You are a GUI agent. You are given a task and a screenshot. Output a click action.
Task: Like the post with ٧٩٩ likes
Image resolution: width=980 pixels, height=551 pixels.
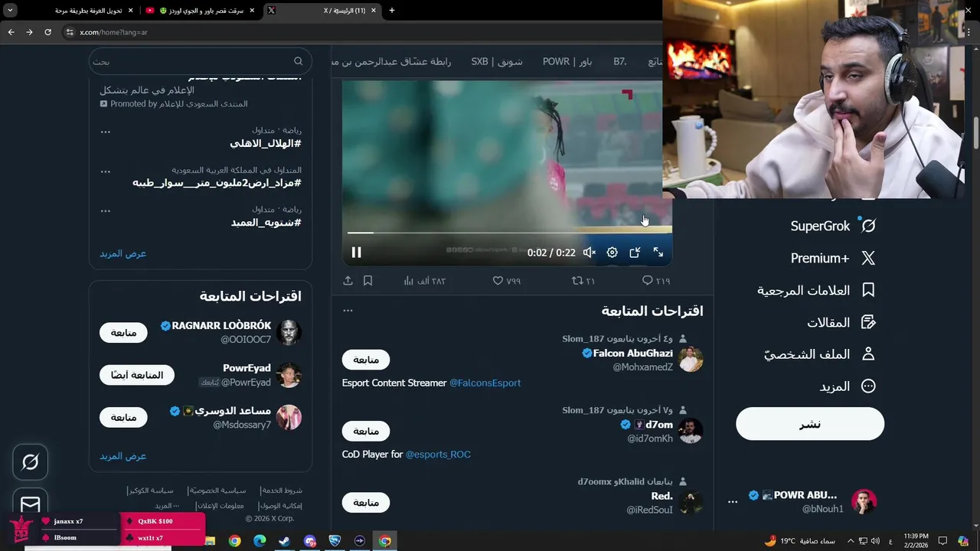point(507,281)
